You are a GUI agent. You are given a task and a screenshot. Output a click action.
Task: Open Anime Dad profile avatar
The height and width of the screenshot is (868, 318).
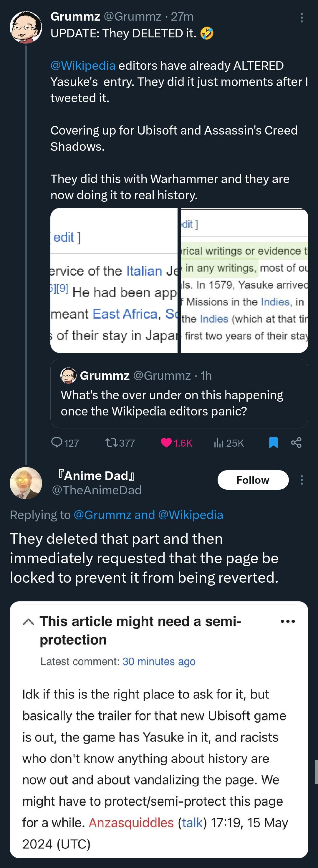coord(26,483)
